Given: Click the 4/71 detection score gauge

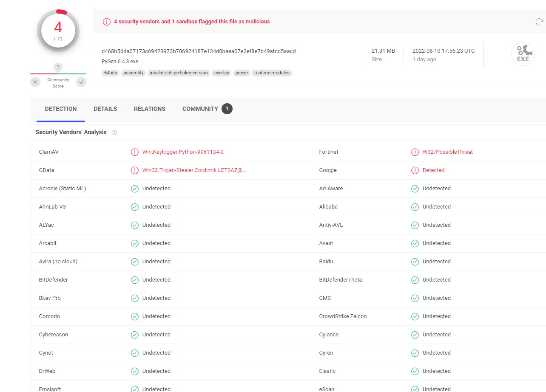Looking at the screenshot, I should [58, 30].
